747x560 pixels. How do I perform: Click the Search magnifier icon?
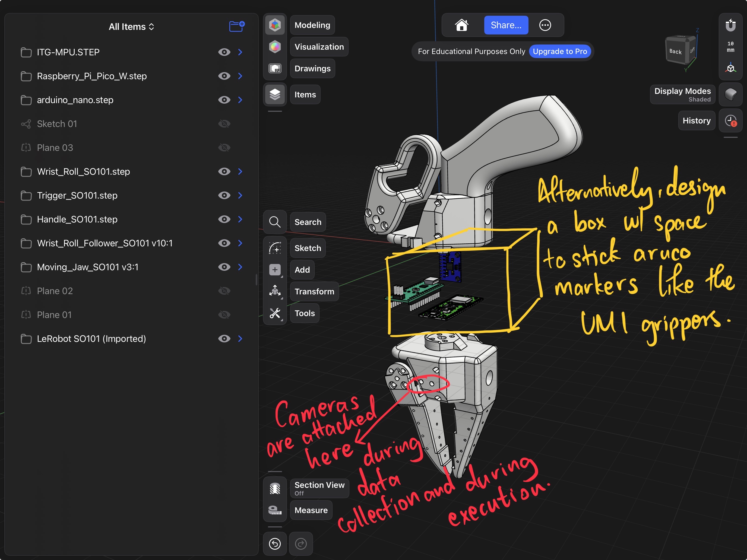pos(275,222)
